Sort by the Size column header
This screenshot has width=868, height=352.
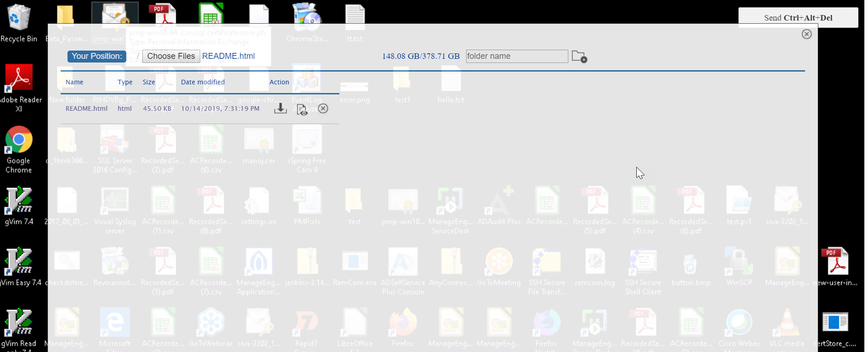(x=149, y=82)
